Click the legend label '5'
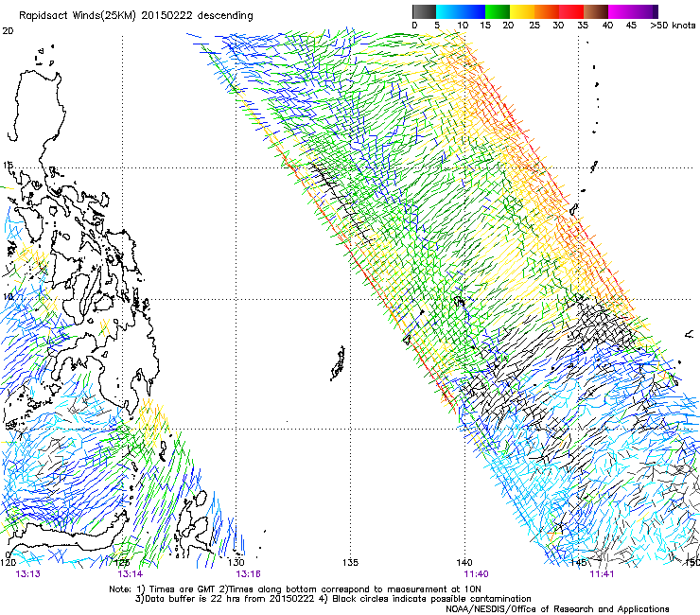This screenshot has height=615, width=700. coord(437,26)
